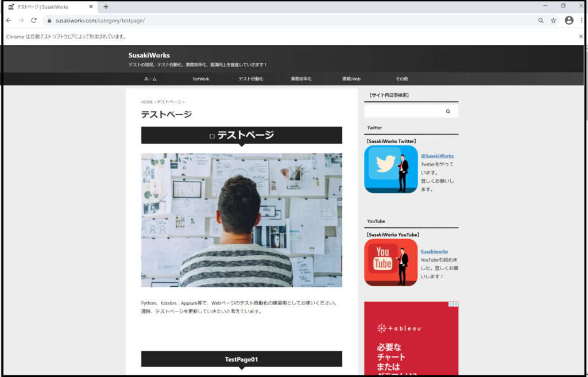
Task: Click the large テストページ page title
Action: [x=167, y=114]
